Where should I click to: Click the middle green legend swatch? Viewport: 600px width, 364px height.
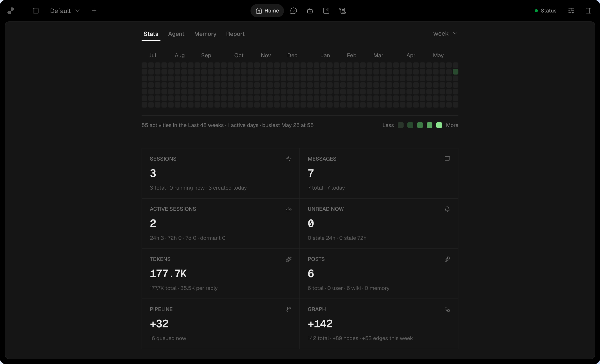coord(420,125)
